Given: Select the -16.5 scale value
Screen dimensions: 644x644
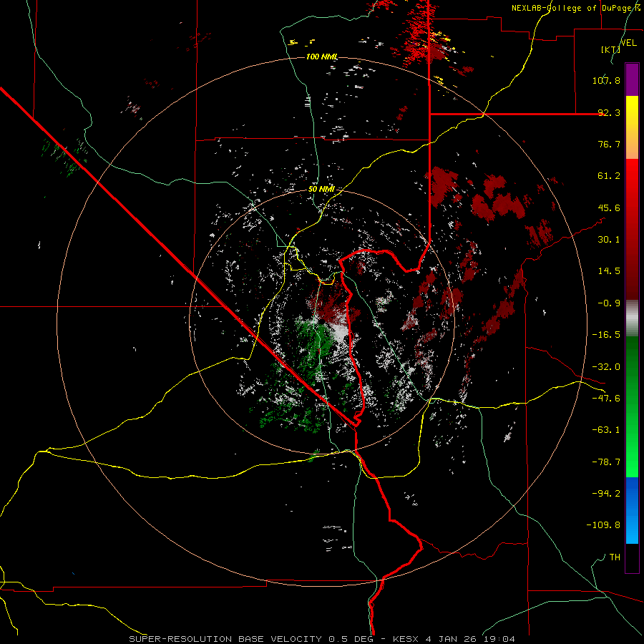Looking at the screenshot, I should 606,335.
